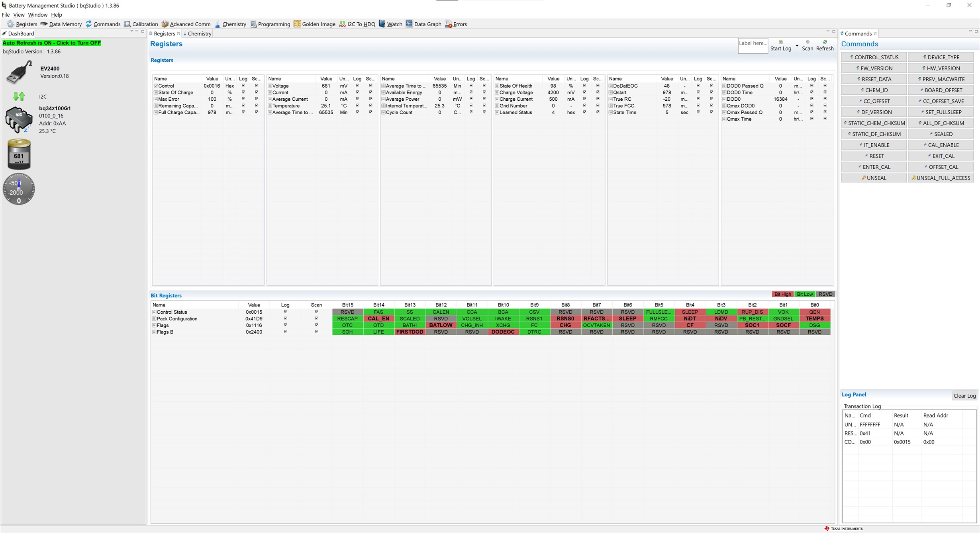Turn off Auto Refresh toggle
The image size is (980, 533).
pyautogui.click(x=52, y=43)
